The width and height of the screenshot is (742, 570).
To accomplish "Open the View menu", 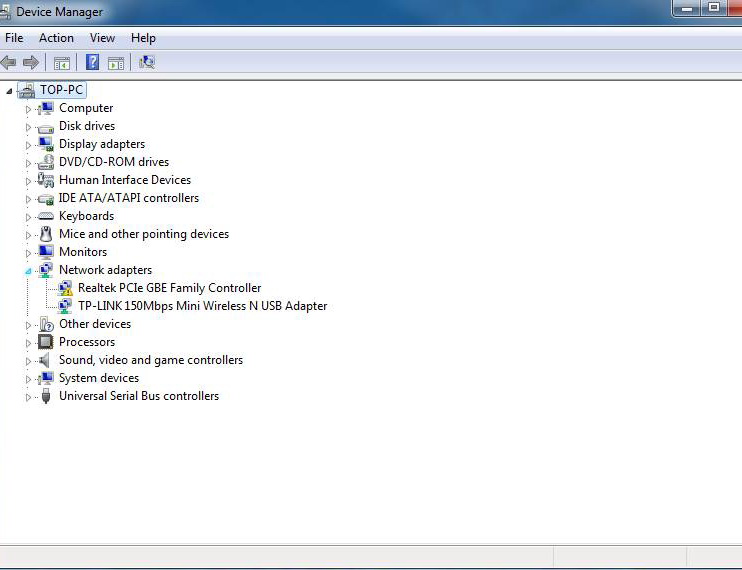I will [102, 38].
